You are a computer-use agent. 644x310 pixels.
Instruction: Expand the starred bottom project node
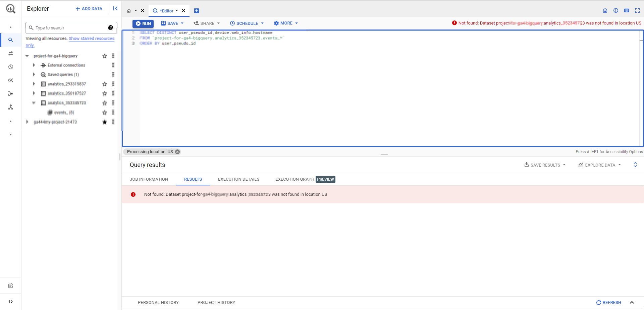click(27, 122)
